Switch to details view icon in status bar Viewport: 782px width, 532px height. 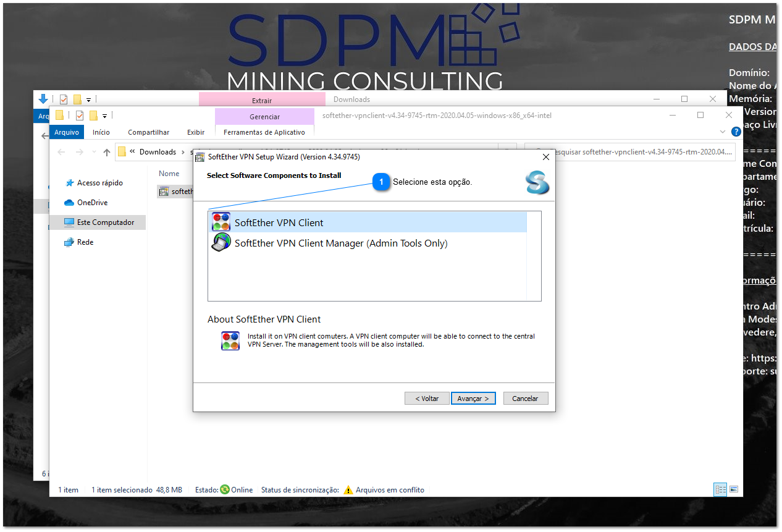pos(720,489)
